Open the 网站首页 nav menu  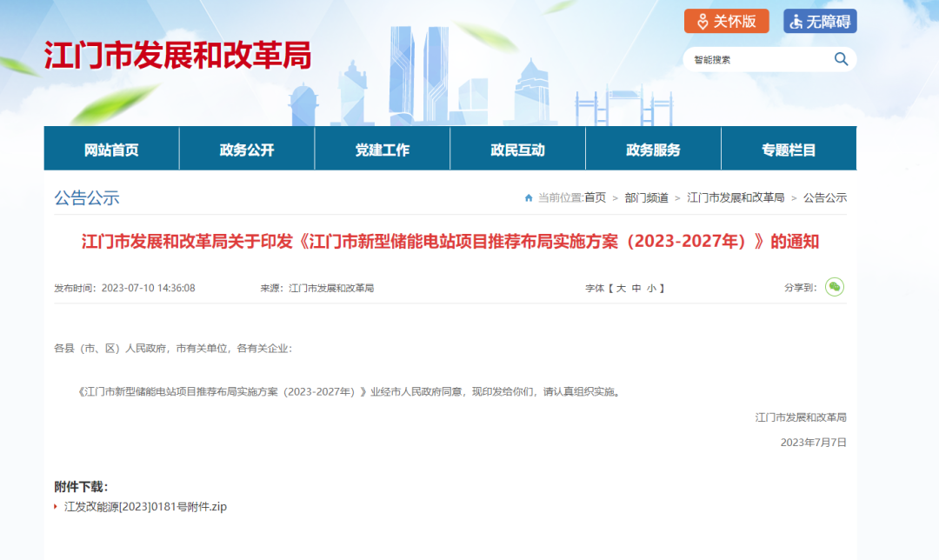click(x=111, y=150)
